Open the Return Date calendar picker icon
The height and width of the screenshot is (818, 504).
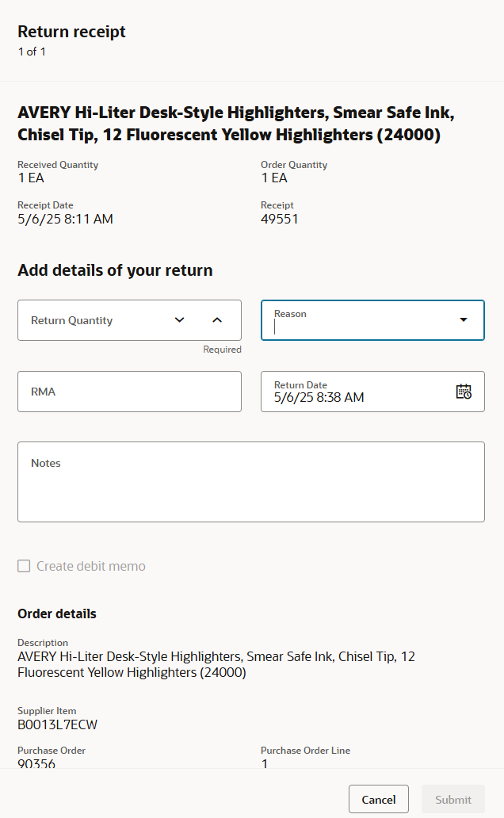464,392
